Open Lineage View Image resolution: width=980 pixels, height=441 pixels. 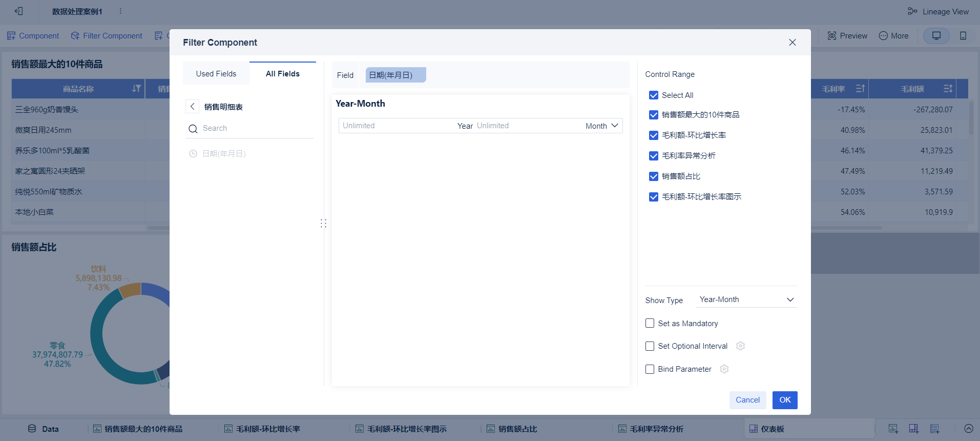pos(938,11)
